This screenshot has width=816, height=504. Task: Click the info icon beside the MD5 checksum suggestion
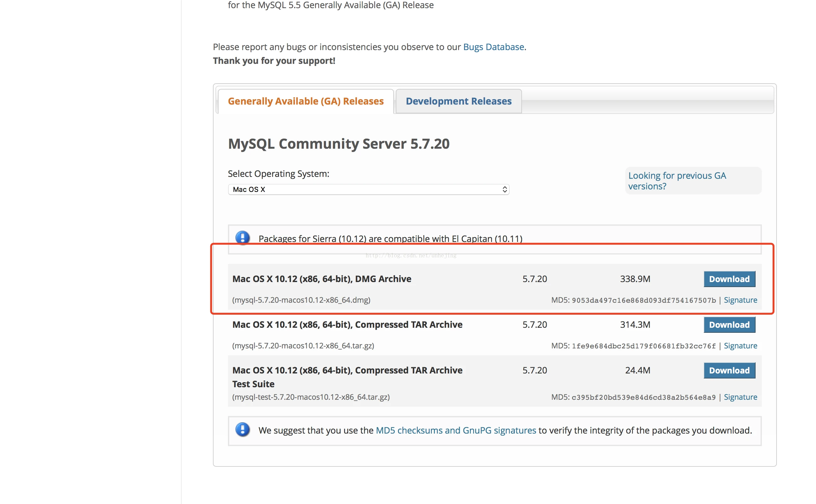(242, 429)
